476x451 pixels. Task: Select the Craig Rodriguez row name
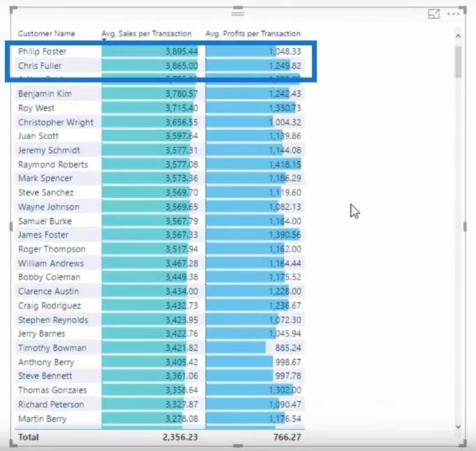50,305
